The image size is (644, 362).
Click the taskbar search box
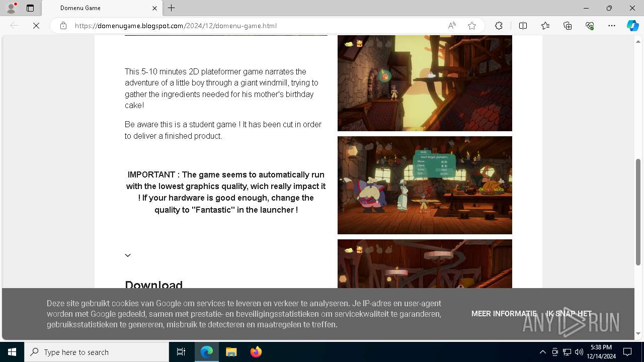click(97, 352)
